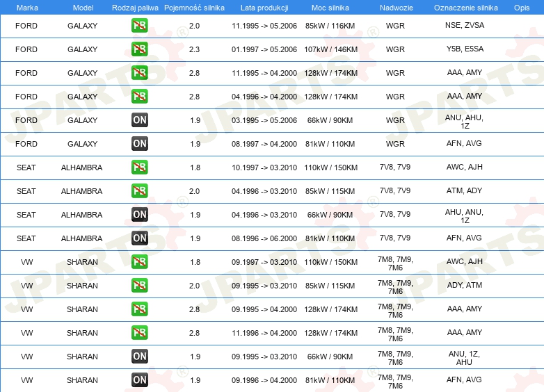Click SHARAN model dated 11.1996 -> 04.2000
The height and width of the screenshot is (392, 544).
[x=82, y=333]
